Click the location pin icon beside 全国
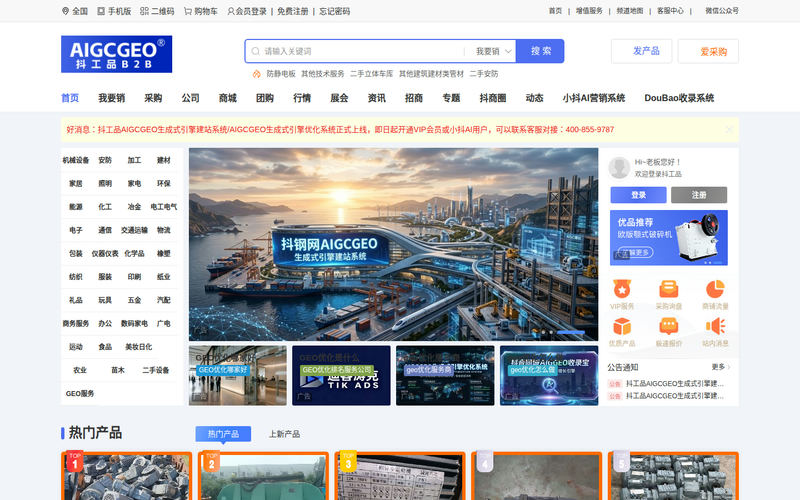 (x=65, y=11)
